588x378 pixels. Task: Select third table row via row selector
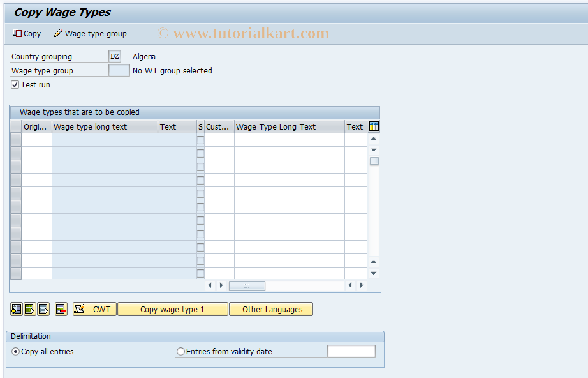[x=16, y=167]
